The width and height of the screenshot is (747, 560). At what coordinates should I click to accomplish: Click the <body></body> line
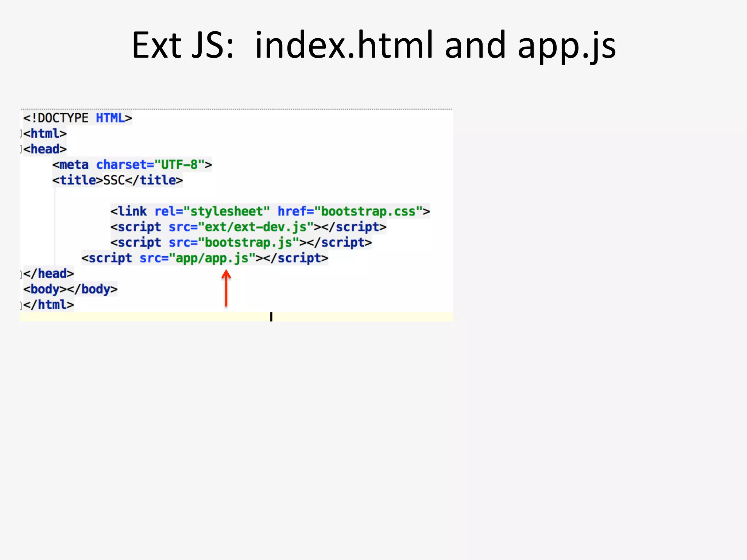70,289
